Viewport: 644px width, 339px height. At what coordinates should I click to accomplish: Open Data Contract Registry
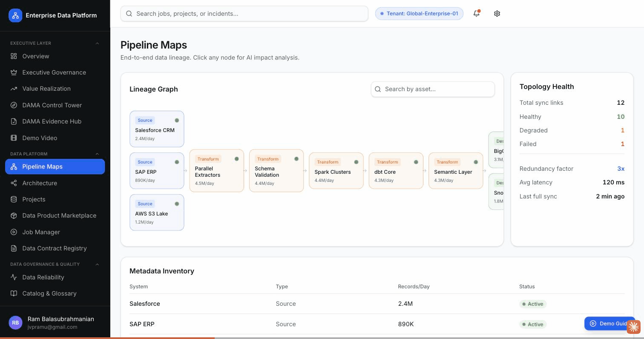(55, 248)
